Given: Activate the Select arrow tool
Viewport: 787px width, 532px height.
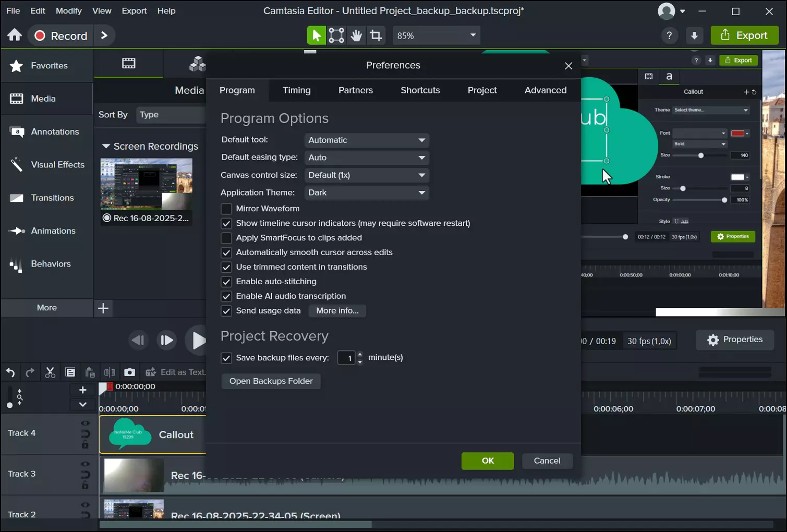Looking at the screenshot, I should [x=316, y=35].
